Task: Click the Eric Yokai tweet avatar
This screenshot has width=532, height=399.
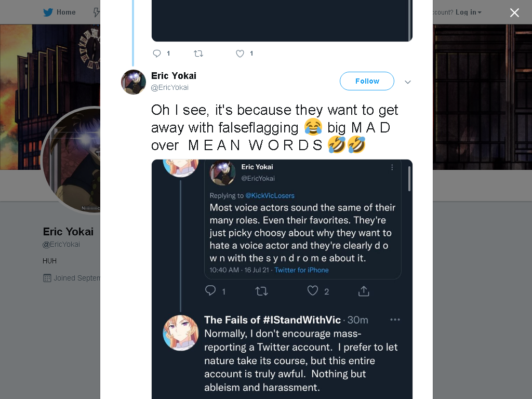Action: coord(134,82)
